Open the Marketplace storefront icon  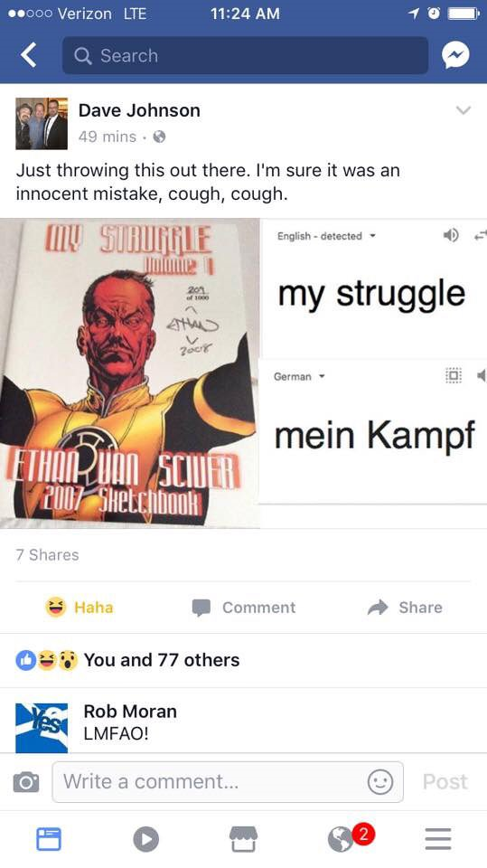244,839
